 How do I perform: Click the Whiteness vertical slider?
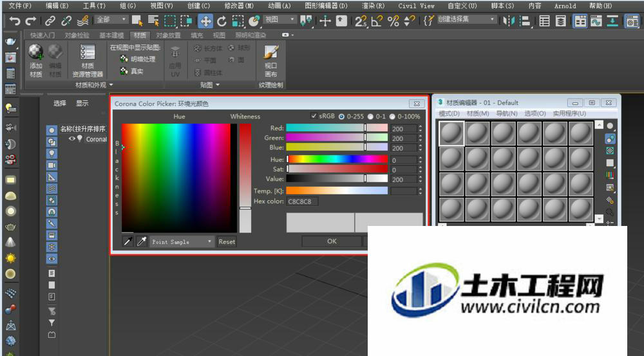[x=245, y=178]
